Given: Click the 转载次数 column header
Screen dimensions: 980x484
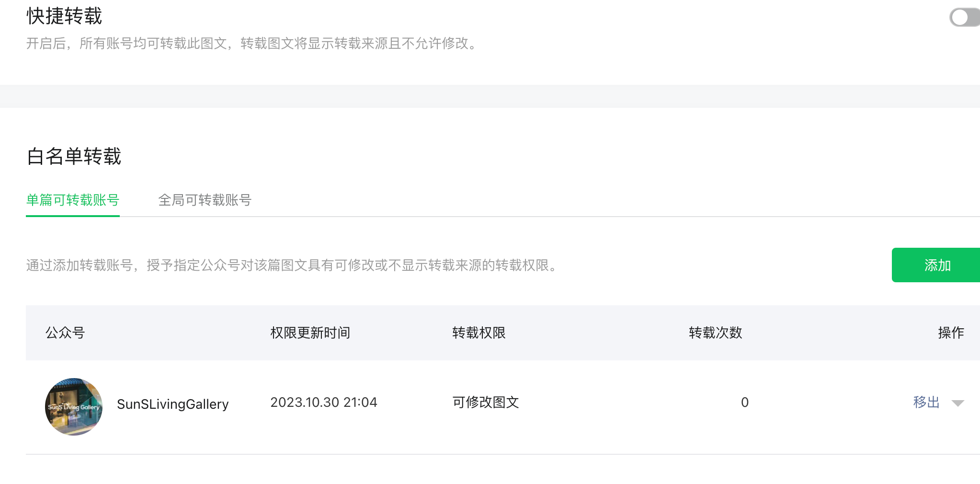Looking at the screenshot, I should click(x=716, y=333).
